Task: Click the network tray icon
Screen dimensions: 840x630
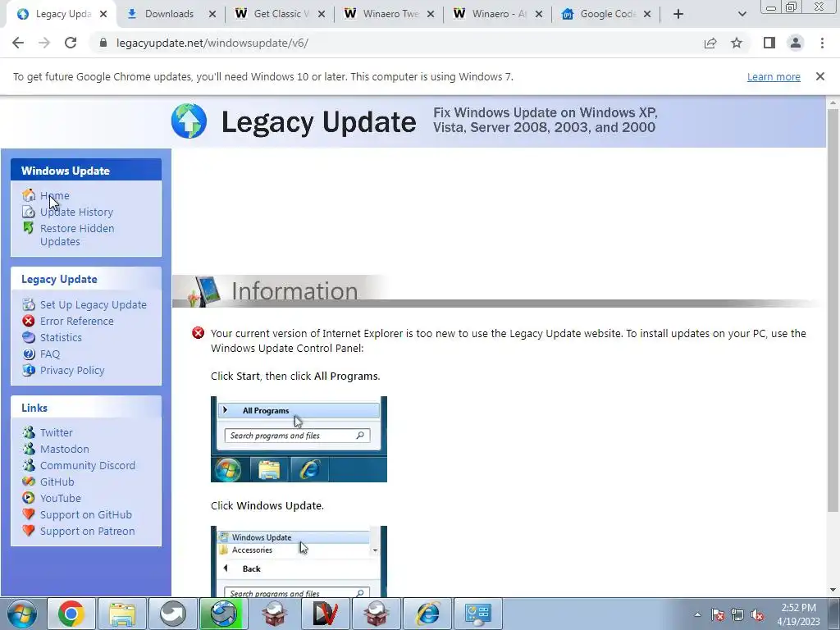Action: (737, 615)
